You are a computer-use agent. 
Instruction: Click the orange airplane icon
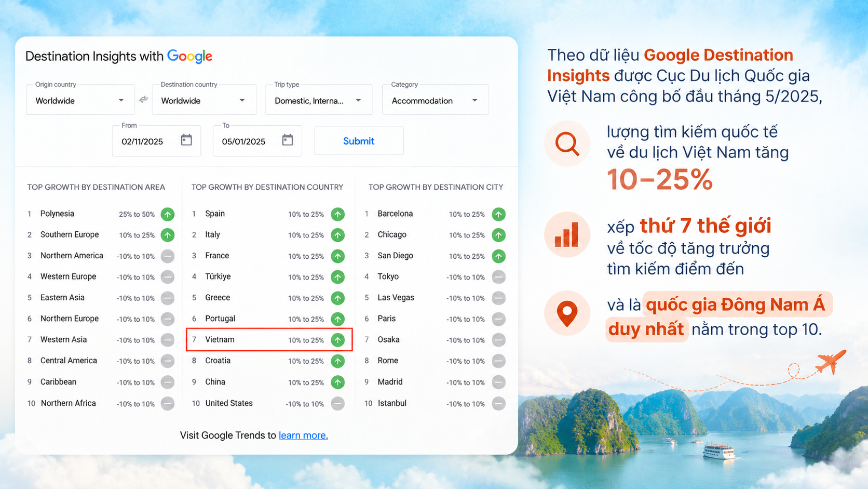coord(830,362)
